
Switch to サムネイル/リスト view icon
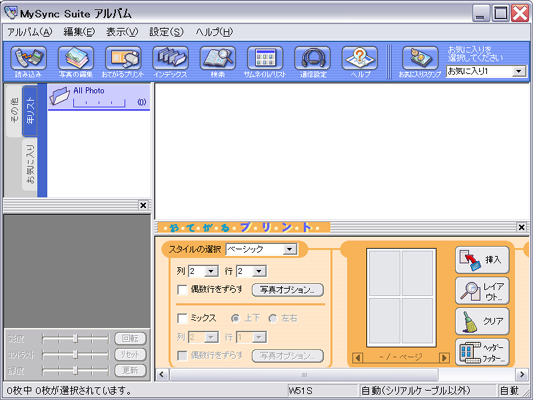[x=265, y=58]
